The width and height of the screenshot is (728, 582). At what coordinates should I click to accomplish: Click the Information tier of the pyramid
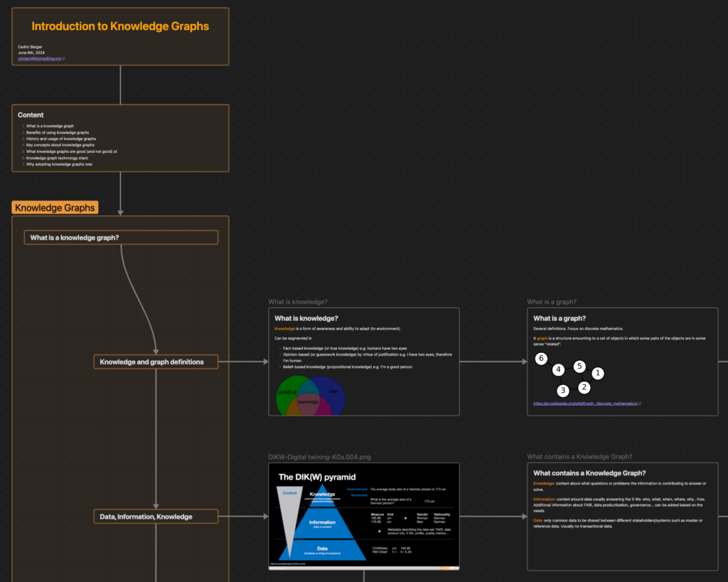(322, 524)
